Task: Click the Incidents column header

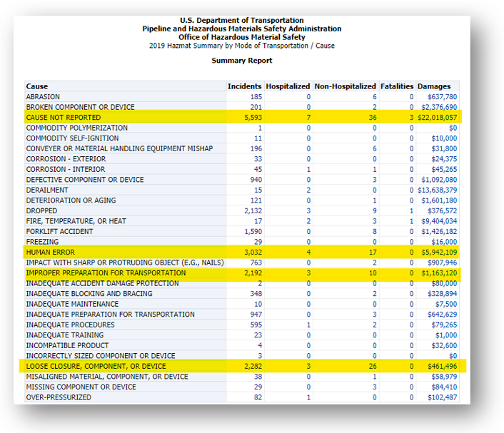Action: [x=244, y=86]
